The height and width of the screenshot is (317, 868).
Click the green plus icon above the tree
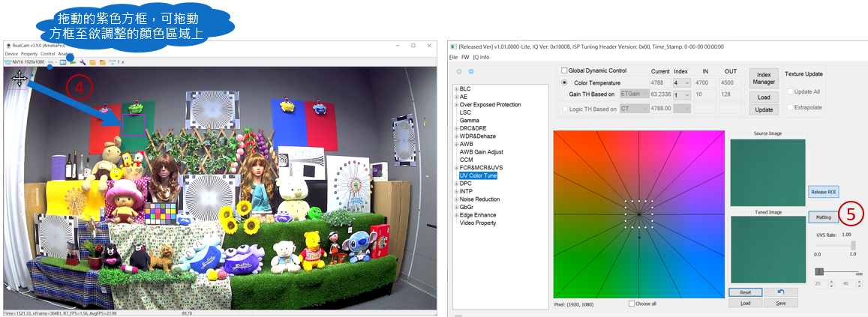click(459, 71)
